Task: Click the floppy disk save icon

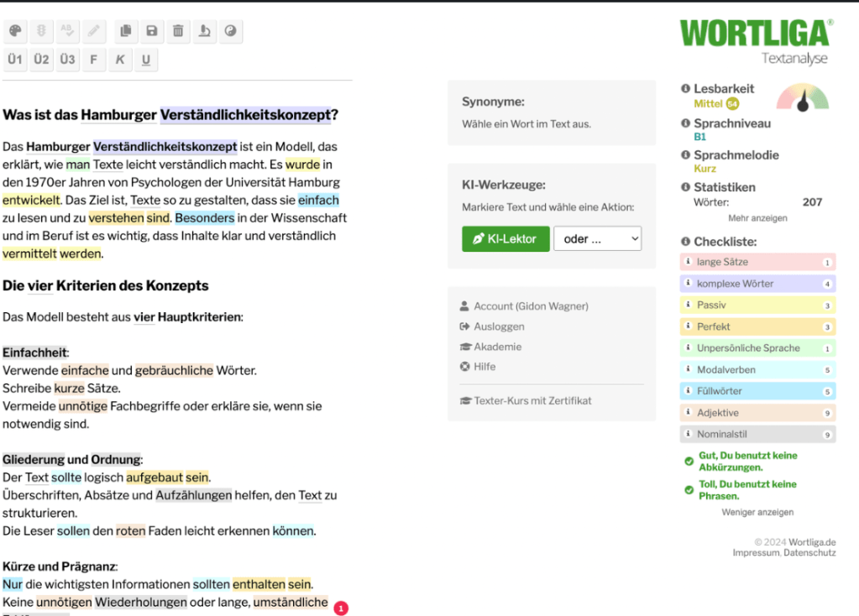Action: click(152, 32)
